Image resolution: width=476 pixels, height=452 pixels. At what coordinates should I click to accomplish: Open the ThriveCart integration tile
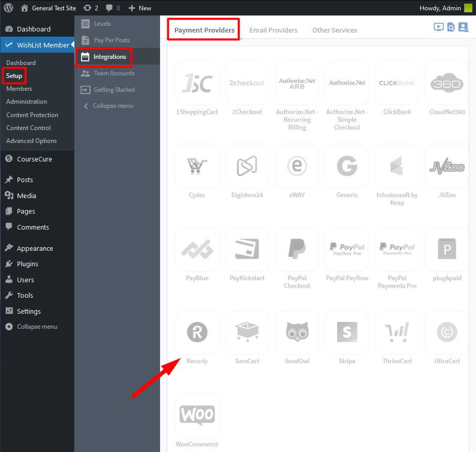click(397, 332)
